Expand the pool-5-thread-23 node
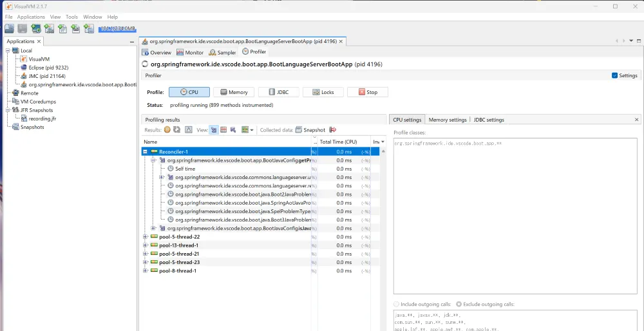This screenshot has height=331, width=644. pyautogui.click(x=145, y=263)
